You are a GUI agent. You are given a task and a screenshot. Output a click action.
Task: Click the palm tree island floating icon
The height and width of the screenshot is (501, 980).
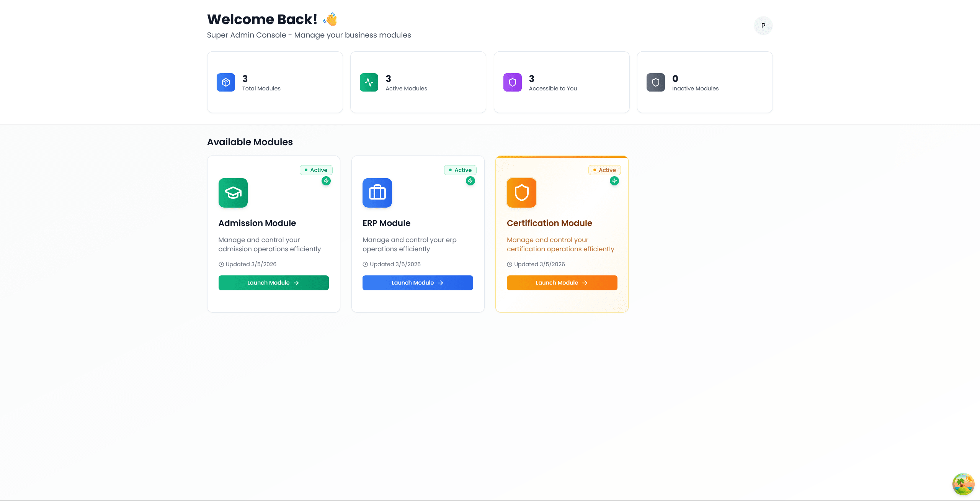(963, 484)
